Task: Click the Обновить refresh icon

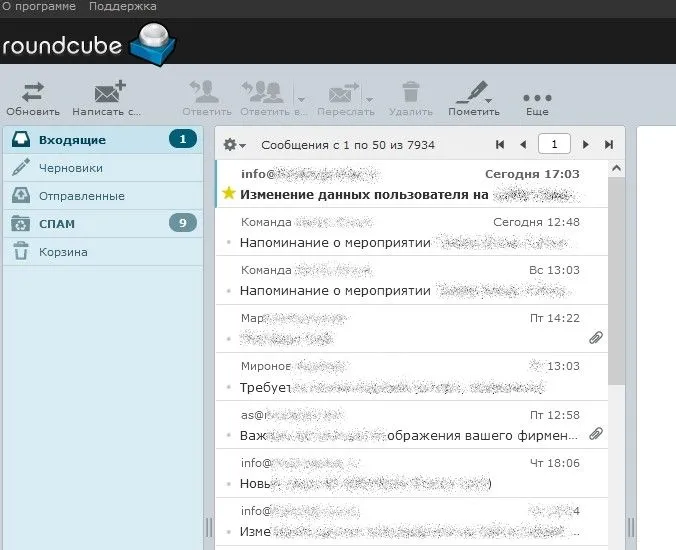Action: click(x=33, y=94)
